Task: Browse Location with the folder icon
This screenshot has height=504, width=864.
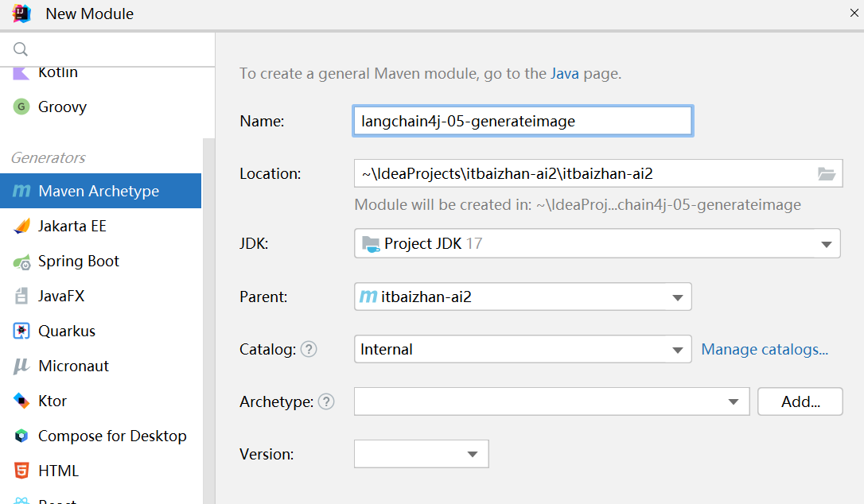Action: tap(826, 174)
